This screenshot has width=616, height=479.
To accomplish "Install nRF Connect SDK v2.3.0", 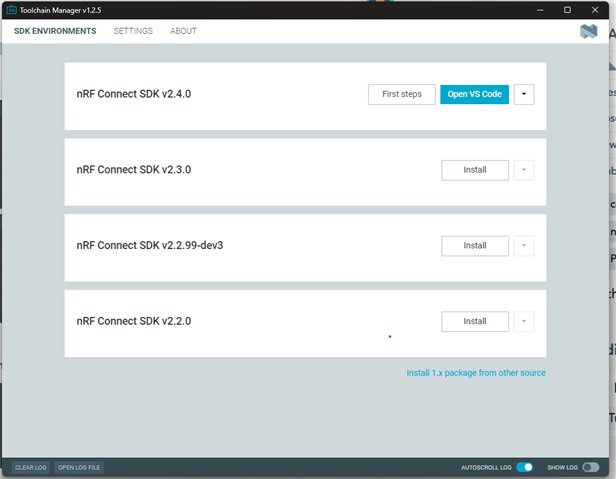I will click(475, 170).
